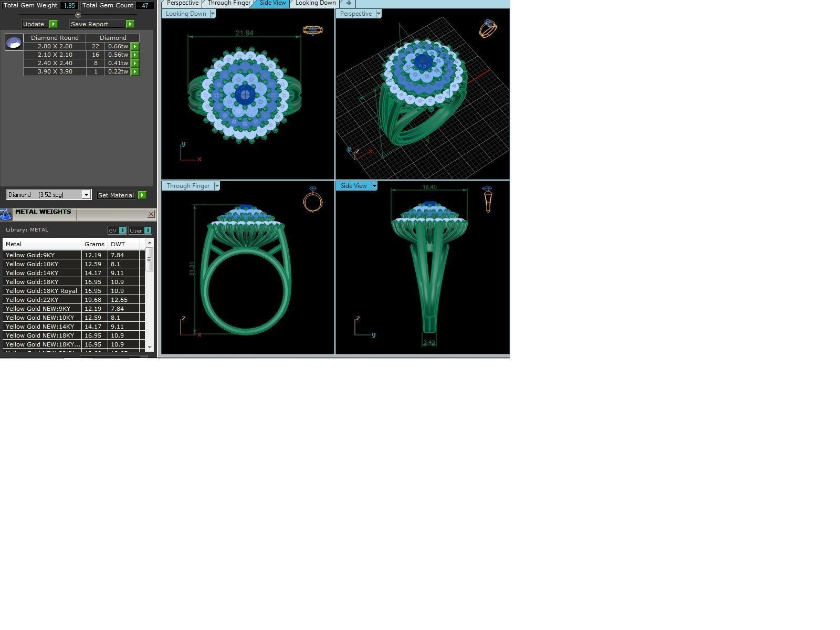Toggle the User library switch
840x630 pixels.
coord(140,230)
